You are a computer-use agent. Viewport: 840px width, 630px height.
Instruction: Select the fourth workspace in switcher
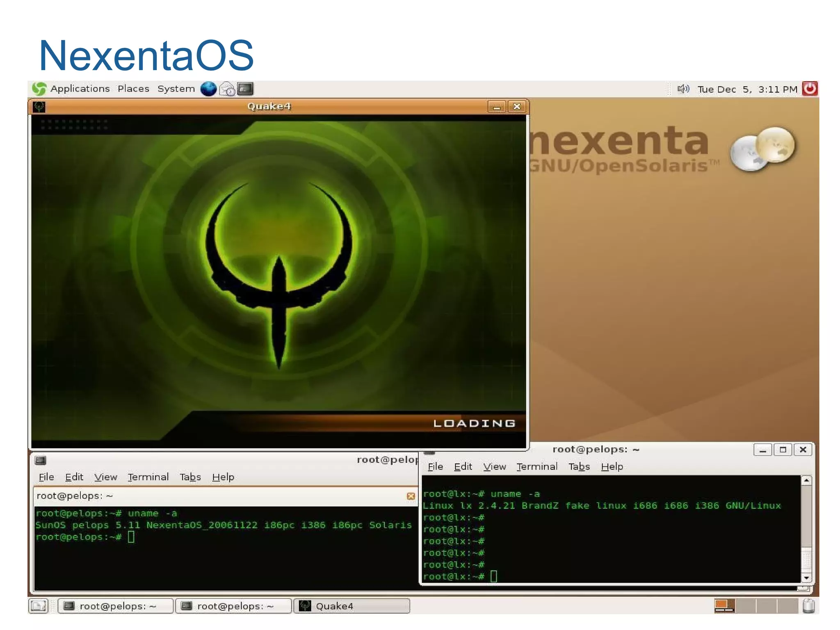point(787,606)
